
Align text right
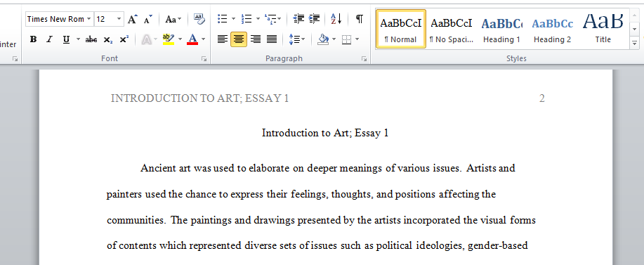pyautogui.click(x=255, y=39)
